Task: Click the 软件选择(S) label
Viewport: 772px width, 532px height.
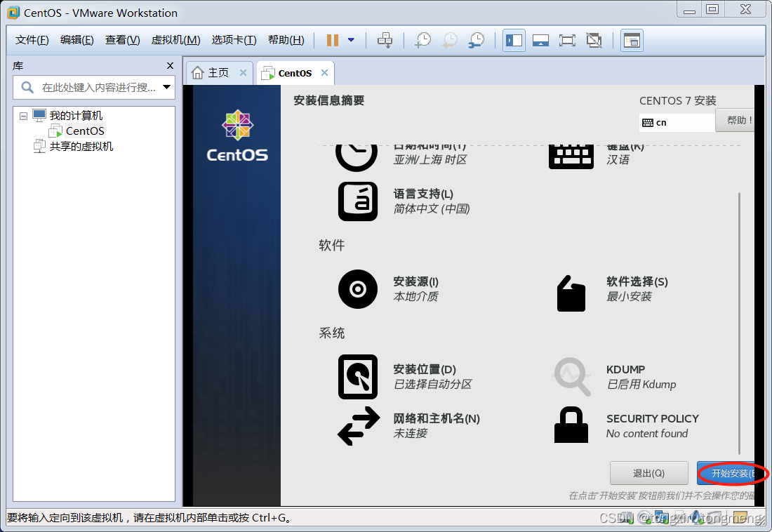Action: coord(637,281)
